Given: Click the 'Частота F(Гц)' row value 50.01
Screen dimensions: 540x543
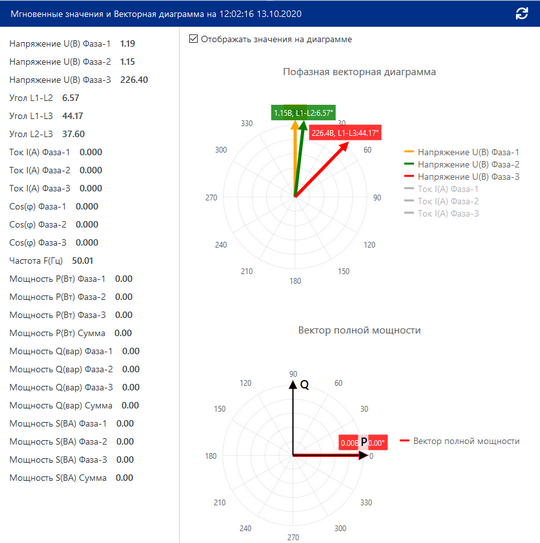Looking at the screenshot, I should (x=82, y=261).
